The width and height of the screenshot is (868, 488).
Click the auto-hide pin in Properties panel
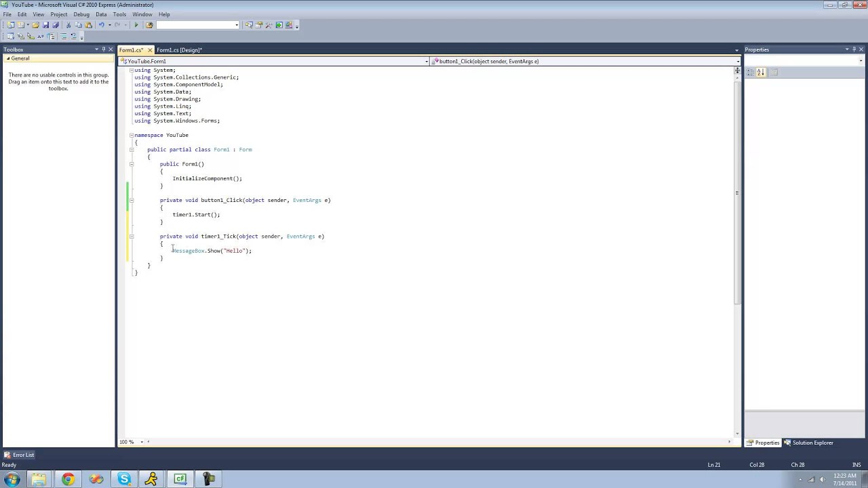pos(854,49)
